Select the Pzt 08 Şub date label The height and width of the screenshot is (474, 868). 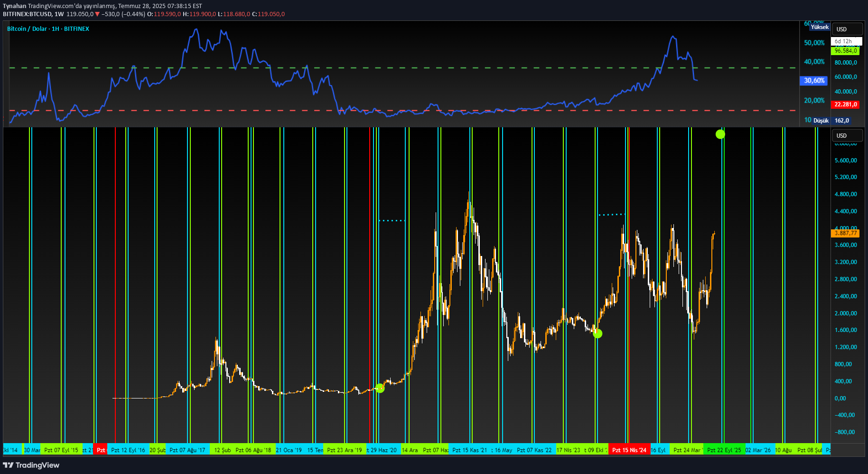[x=809, y=450]
